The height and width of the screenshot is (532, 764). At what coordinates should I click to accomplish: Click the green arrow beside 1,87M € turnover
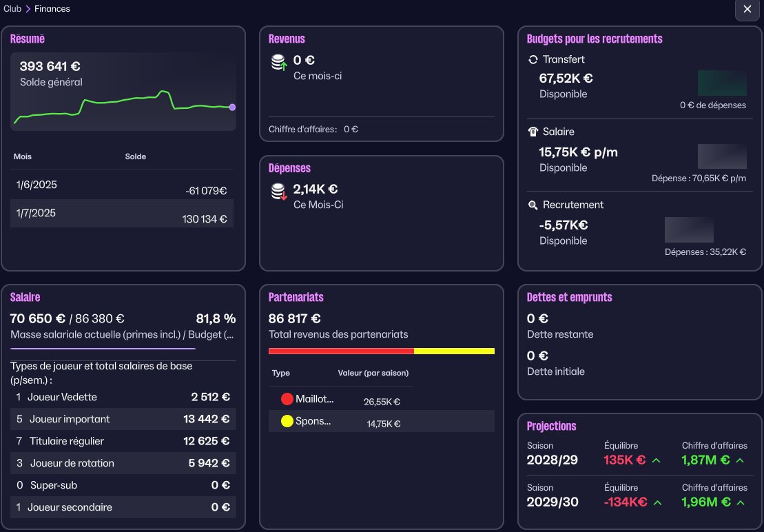point(740,460)
